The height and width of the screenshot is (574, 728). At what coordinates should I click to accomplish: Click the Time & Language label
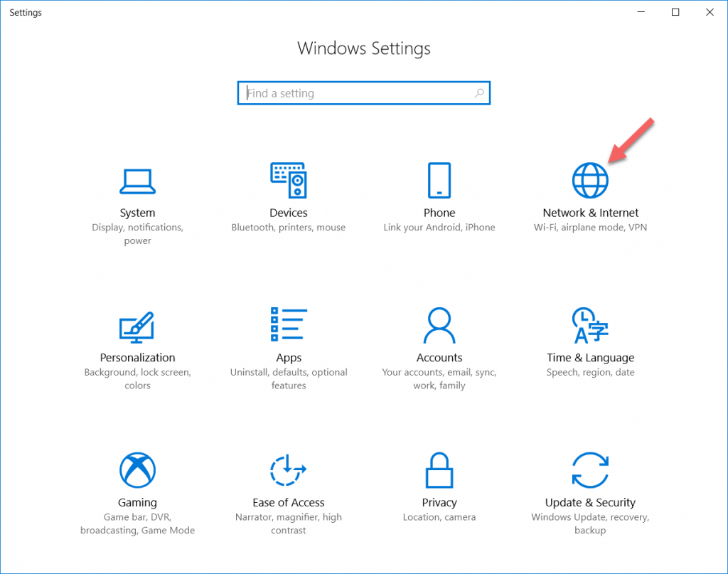coord(591,358)
